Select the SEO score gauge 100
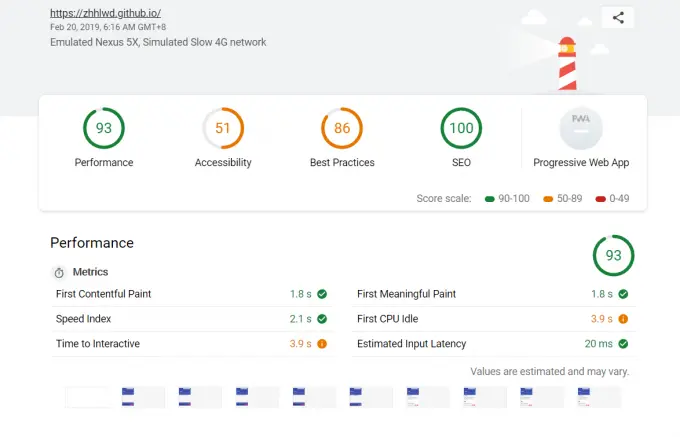 click(461, 128)
